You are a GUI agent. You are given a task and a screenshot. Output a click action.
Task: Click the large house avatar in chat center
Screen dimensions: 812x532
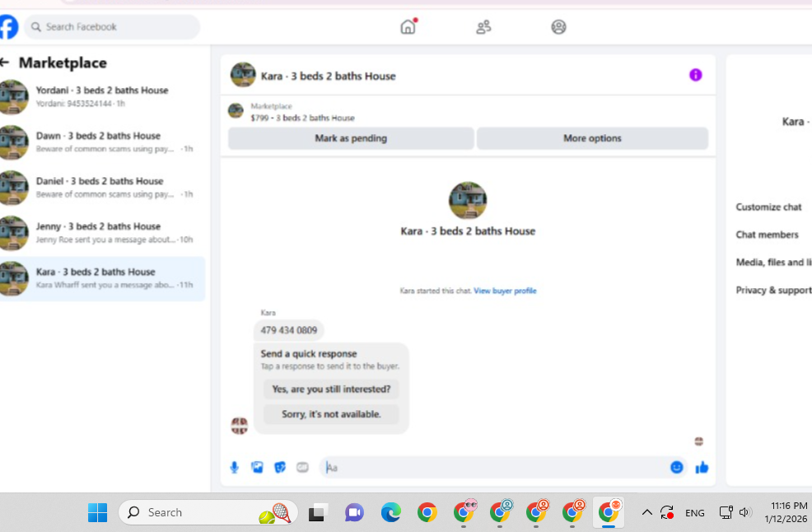pos(468,200)
